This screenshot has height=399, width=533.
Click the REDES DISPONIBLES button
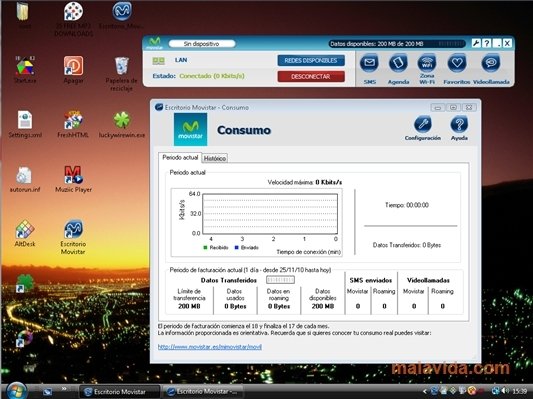311,60
